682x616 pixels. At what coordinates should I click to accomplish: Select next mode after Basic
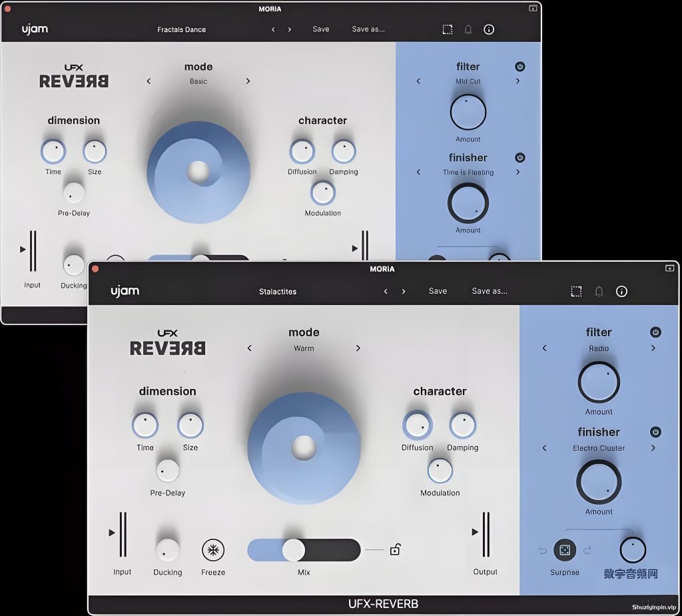[248, 81]
